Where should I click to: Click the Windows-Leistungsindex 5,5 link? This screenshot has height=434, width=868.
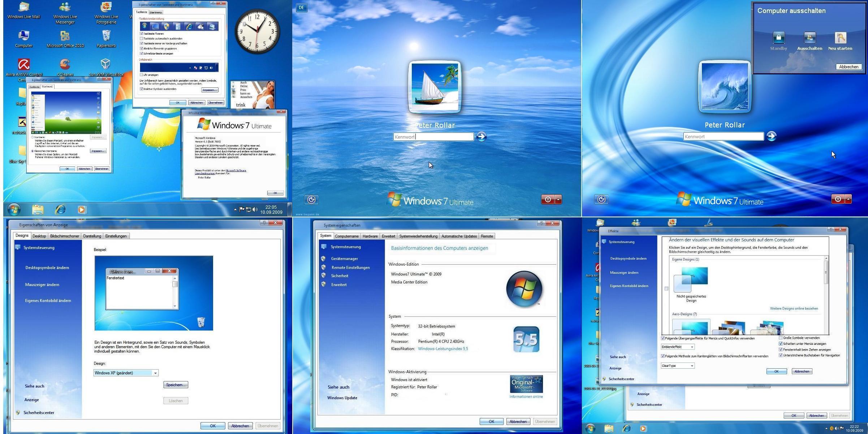coord(442,348)
